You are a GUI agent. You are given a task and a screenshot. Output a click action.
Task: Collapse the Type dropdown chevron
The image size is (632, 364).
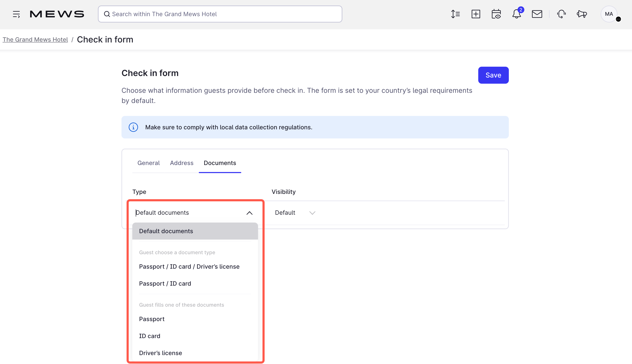[250, 213]
